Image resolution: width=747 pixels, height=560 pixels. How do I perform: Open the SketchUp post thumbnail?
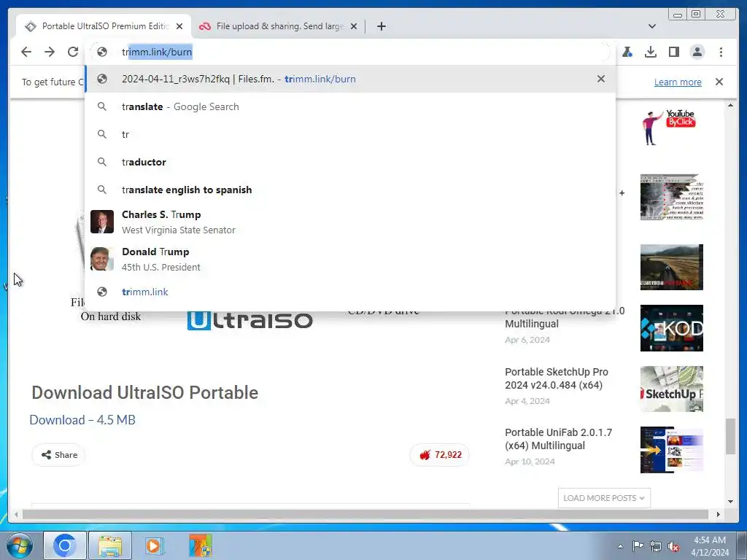[x=671, y=389]
